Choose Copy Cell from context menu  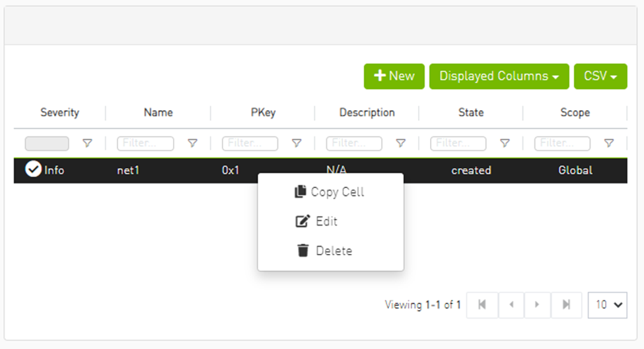click(x=330, y=192)
